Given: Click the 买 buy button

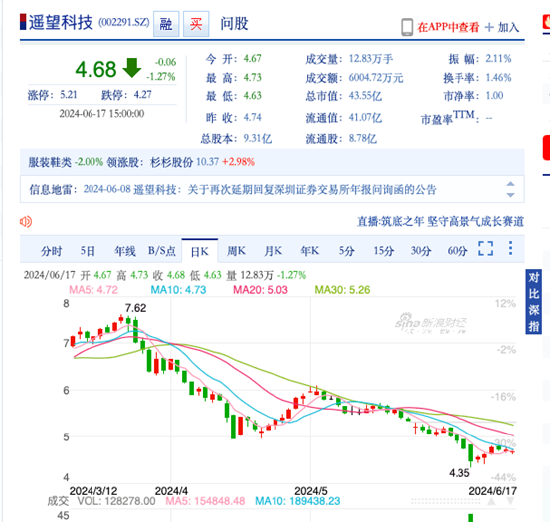Looking at the screenshot, I should (196, 24).
